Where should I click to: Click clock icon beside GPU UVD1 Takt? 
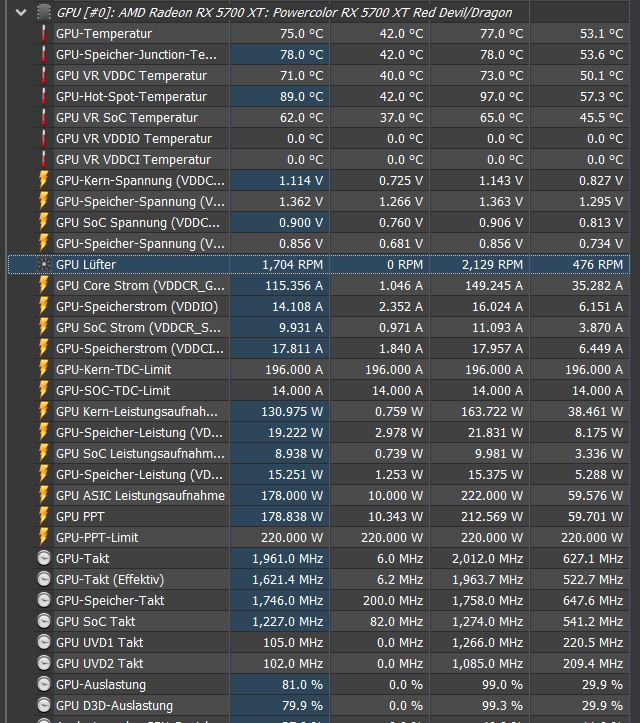[x=44, y=642]
